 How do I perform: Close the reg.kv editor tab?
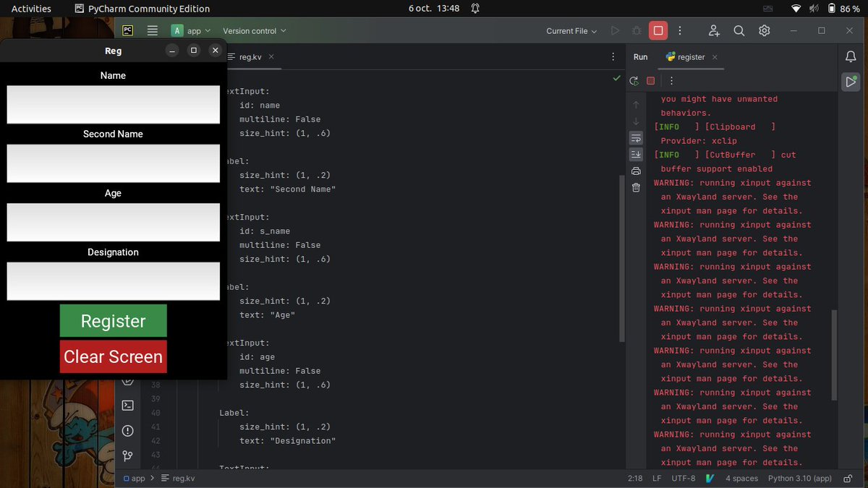click(271, 57)
